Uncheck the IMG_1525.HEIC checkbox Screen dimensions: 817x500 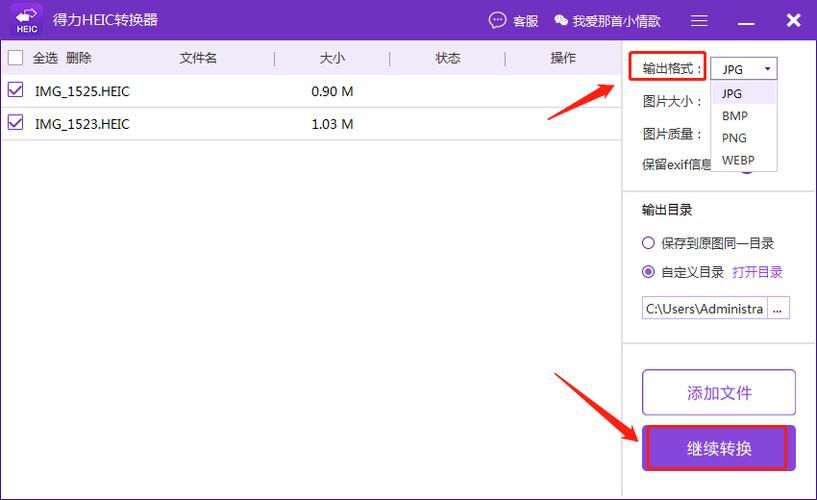click(16, 90)
